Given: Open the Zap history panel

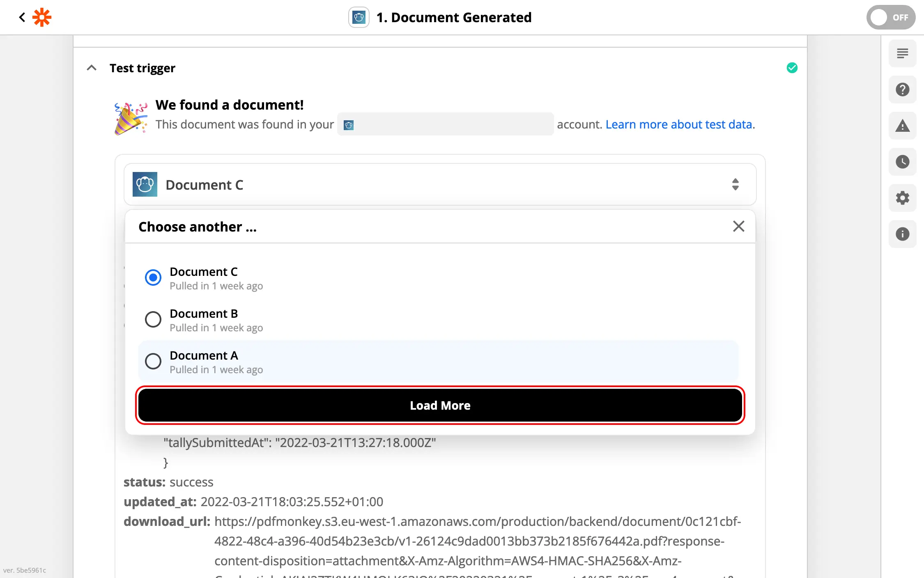Looking at the screenshot, I should (902, 162).
